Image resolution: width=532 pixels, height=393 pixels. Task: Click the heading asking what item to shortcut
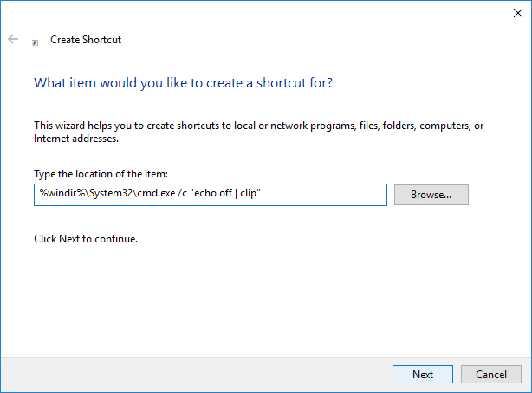[x=183, y=83]
